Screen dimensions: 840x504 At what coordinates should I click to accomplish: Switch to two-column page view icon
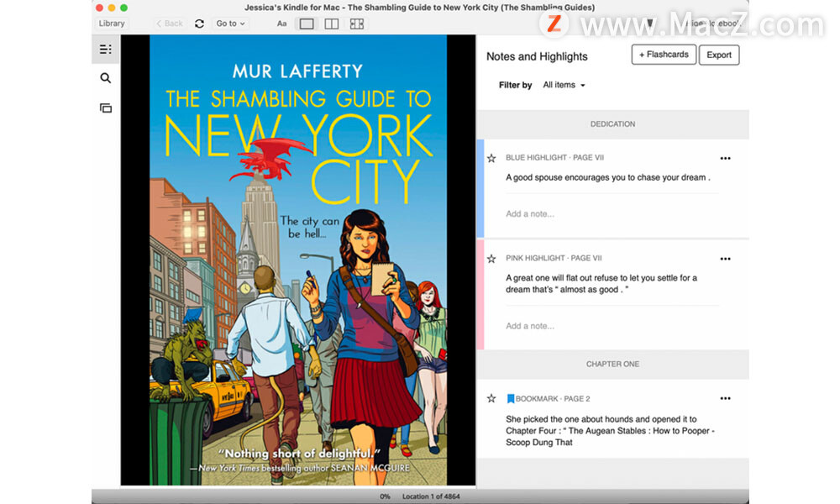click(x=332, y=24)
